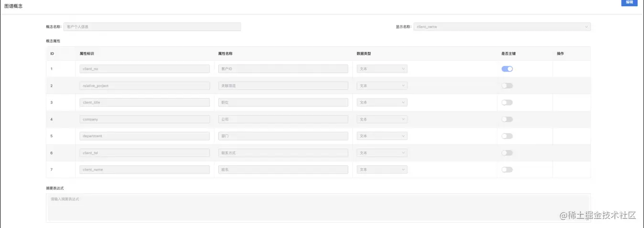Viewport: 644px width, 228px height.
Task: Open data type dropdown in row 7
Action: [x=382, y=169]
